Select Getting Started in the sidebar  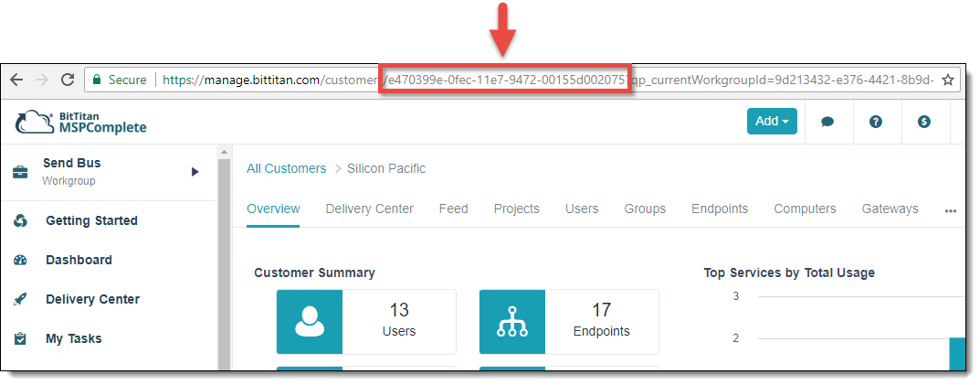tap(91, 221)
